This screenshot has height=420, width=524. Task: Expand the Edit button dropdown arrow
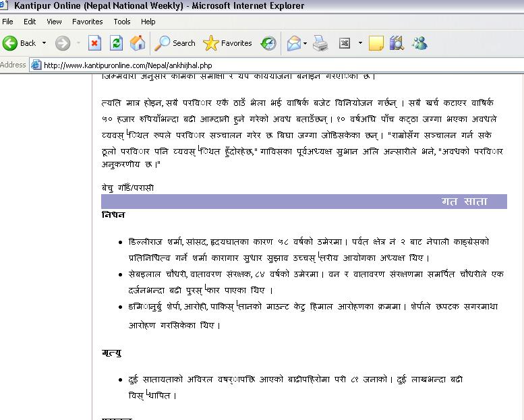coord(360,43)
